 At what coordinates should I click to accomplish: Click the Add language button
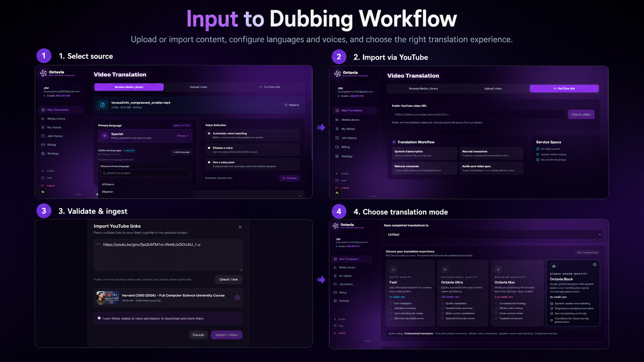click(x=181, y=152)
